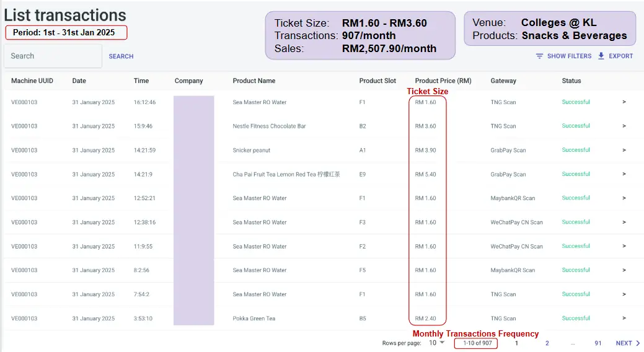Image resolution: width=644 pixels, height=352 pixels.
Task: Click the Gateway column header
Action: [503, 81]
